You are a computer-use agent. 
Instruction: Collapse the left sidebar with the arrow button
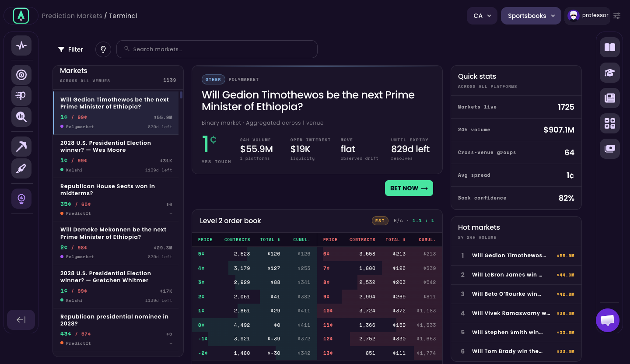[x=21, y=320]
